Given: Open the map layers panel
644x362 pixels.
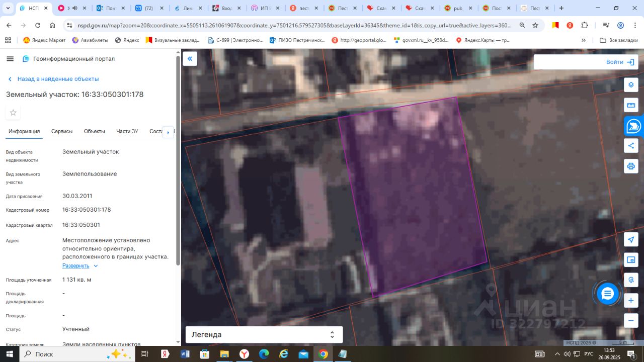Looking at the screenshot, I should (631, 85).
